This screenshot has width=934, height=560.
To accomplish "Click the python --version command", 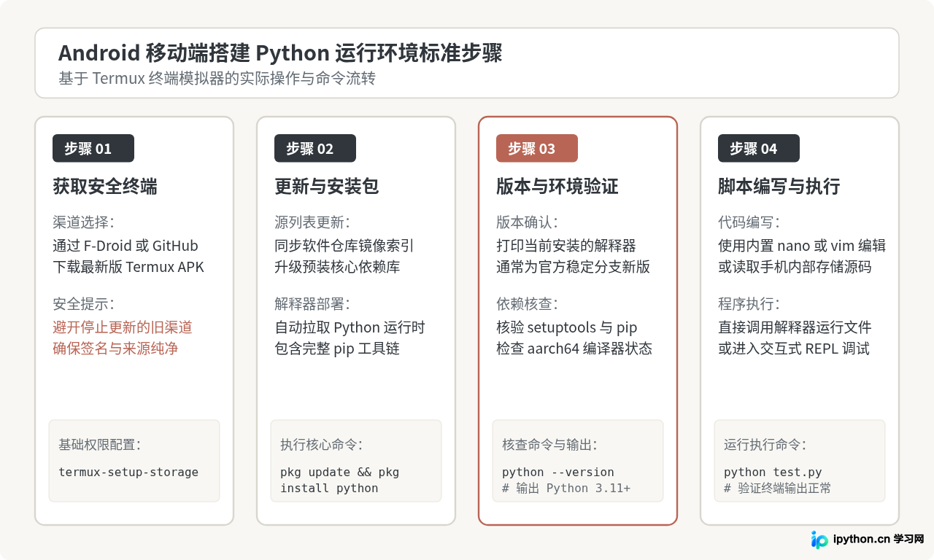I will coord(558,472).
